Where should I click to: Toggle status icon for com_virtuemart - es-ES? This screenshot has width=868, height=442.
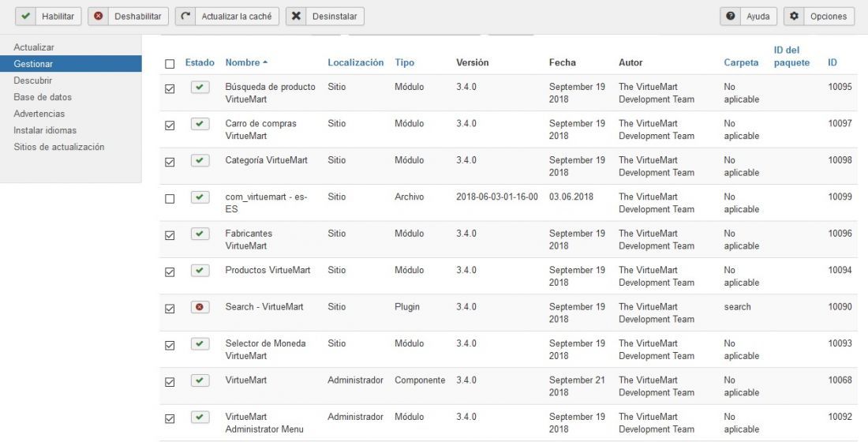200,197
